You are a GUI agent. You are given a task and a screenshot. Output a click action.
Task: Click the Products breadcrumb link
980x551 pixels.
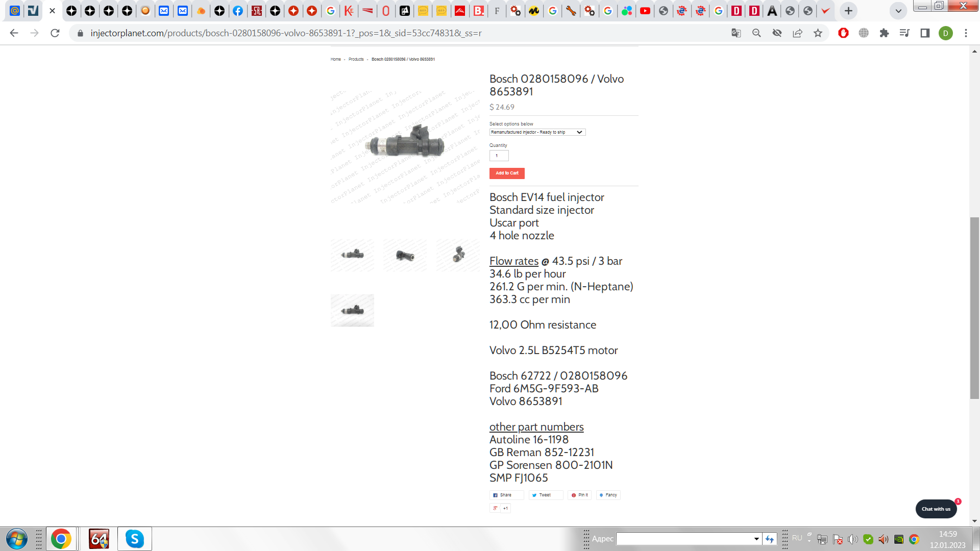point(356,59)
